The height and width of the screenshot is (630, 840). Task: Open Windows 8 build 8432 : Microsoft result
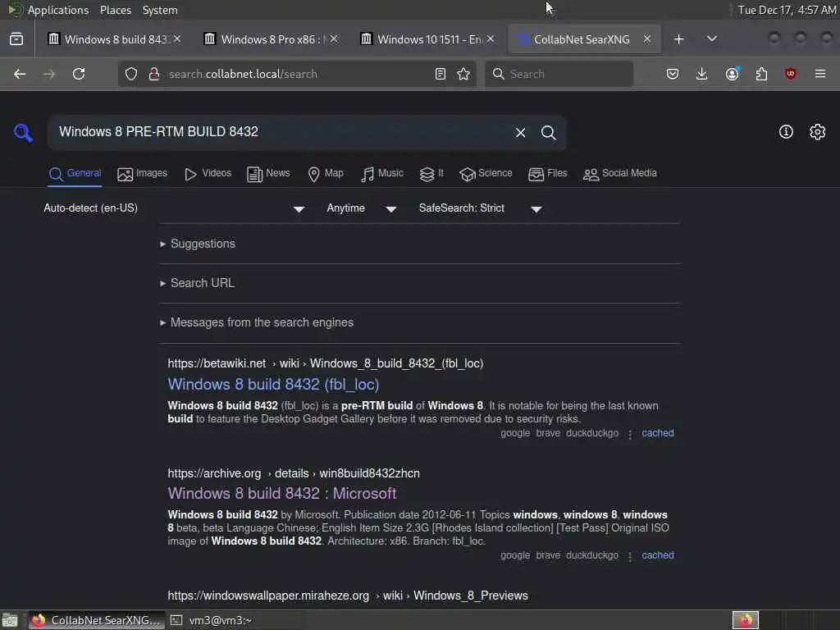pyautogui.click(x=282, y=493)
